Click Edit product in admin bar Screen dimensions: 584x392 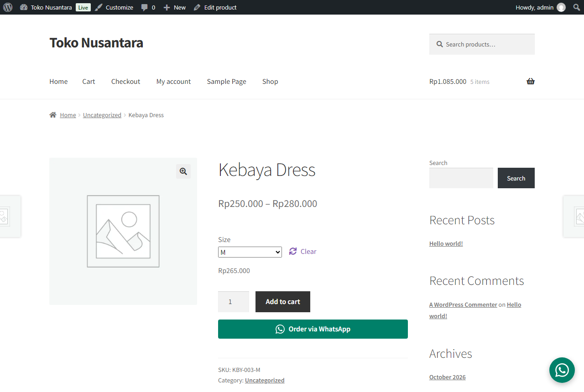pos(215,7)
